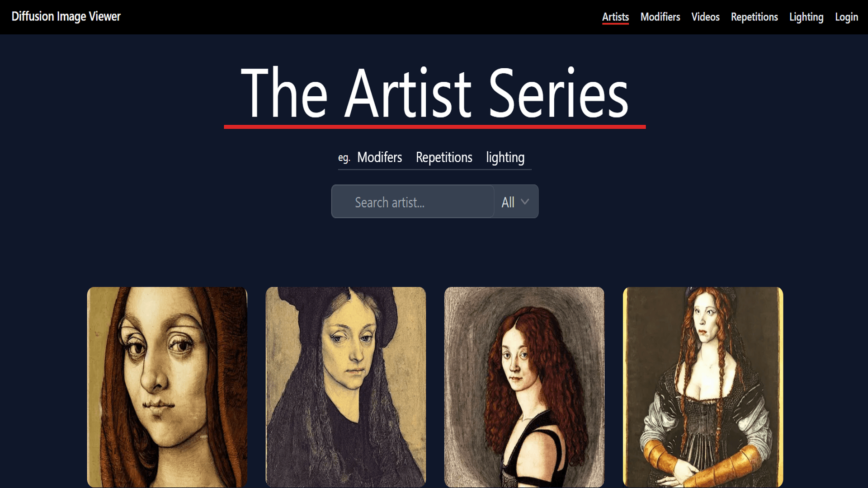Open the Lighting nav page
The width and height of the screenshot is (868, 488).
tap(806, 17)
